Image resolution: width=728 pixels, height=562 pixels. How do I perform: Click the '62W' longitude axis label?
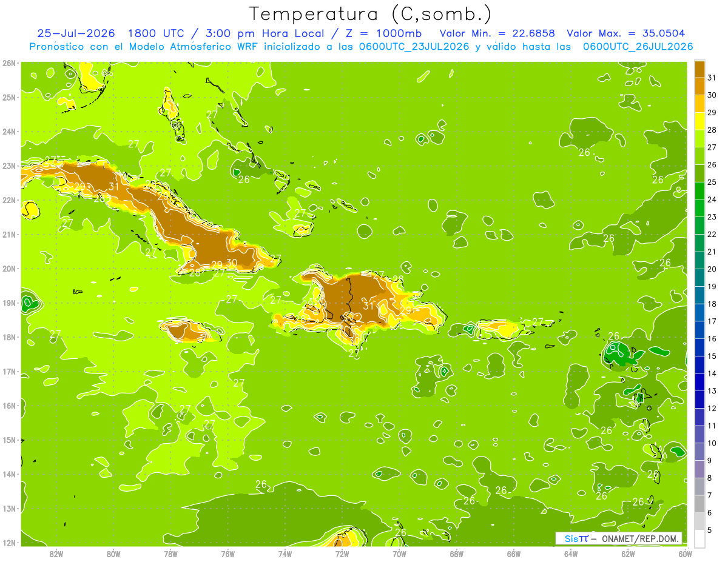click(x=628, y=553)
